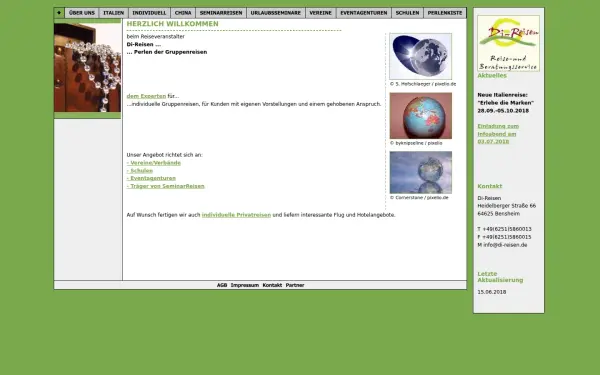The width and height of the screenshot is (600, 375).
Task: Click the silver globe image
Action: tap(421, 56)
